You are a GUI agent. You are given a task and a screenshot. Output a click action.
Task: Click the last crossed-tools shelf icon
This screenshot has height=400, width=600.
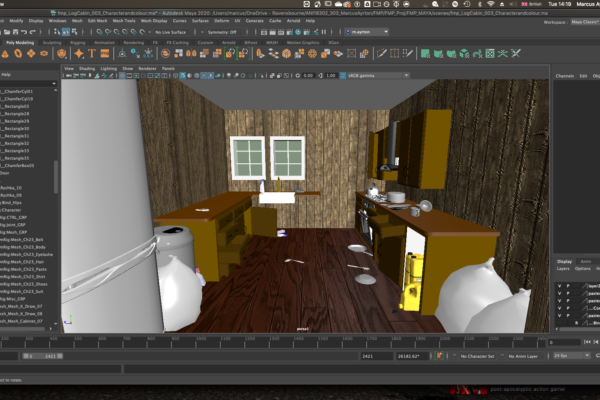(x=516, y=54)
